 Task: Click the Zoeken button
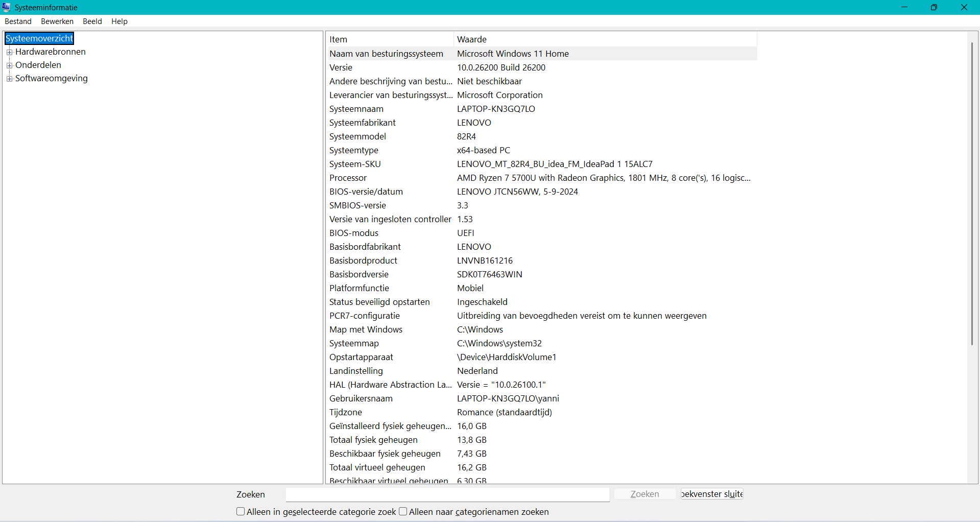(x=645, y=494)
